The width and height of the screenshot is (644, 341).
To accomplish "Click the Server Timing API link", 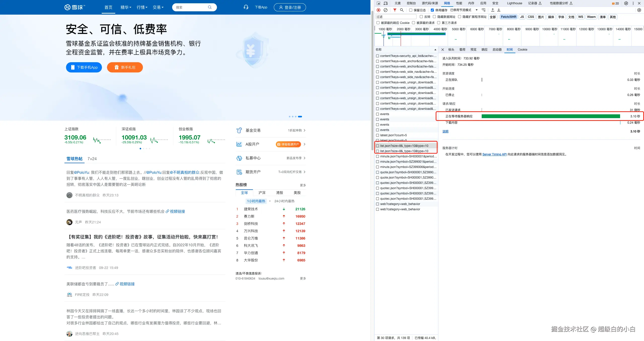I will click(x=494, y=154).
